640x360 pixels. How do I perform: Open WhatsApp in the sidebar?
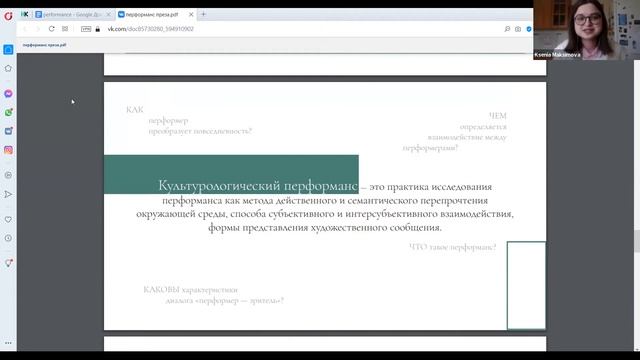(x=8, y=112)
